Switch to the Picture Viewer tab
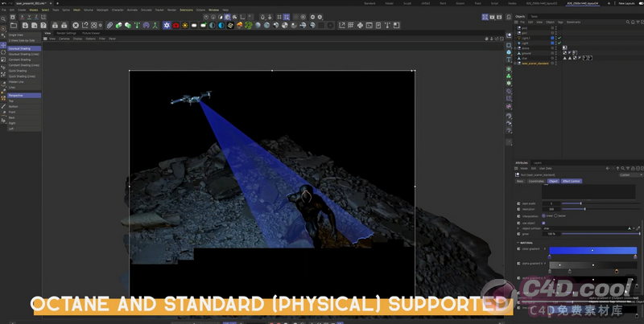Viewport: 644px width, 324px height. [91, 33]
